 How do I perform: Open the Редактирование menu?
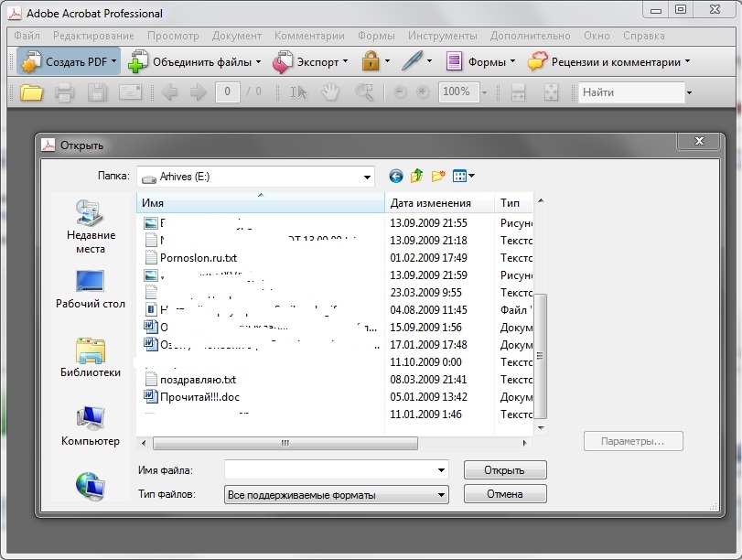pyautogui.click(x=93, y=36)
